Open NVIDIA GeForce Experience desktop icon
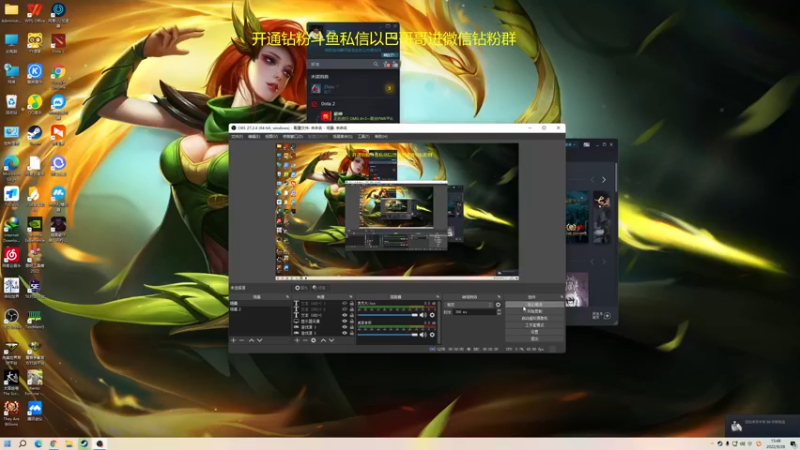Viewport: 800px width, 450px height. [x=35, y=228]
